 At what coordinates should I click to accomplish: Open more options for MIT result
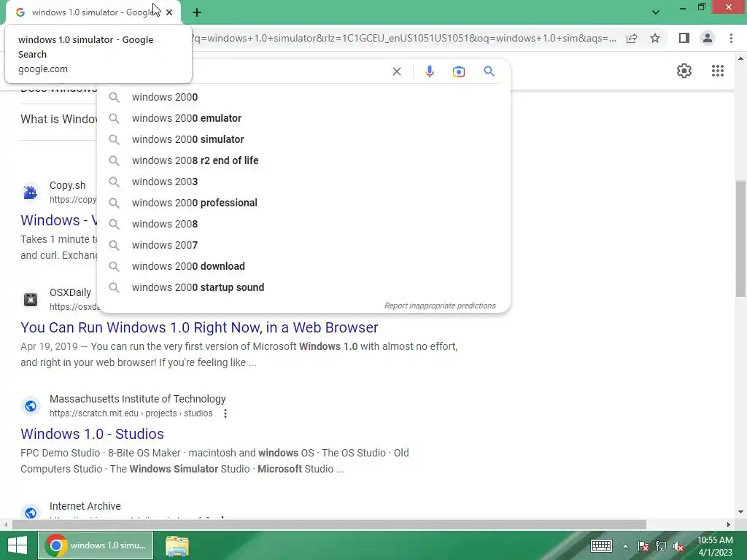tap(225, 414)
